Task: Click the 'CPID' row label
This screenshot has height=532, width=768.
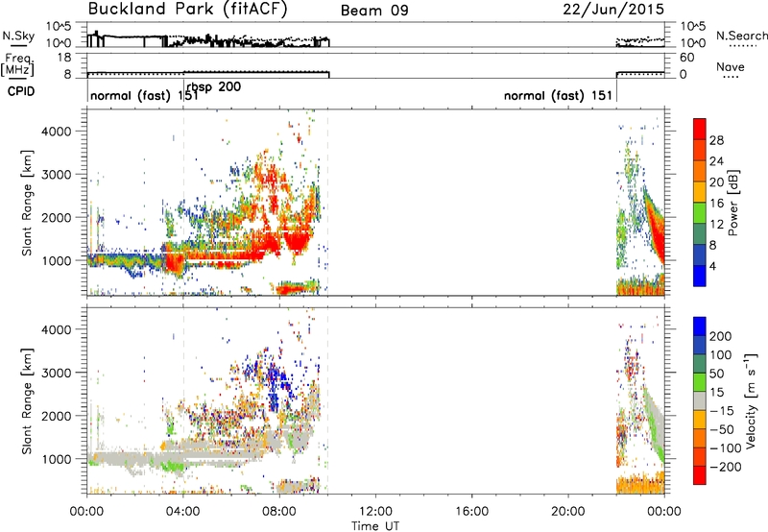Action: pos(21,91)
